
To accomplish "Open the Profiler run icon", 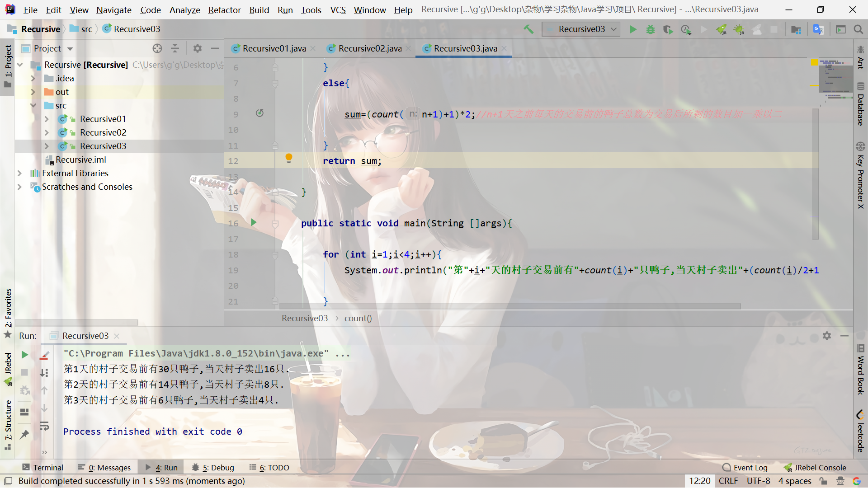I will 686,29.
